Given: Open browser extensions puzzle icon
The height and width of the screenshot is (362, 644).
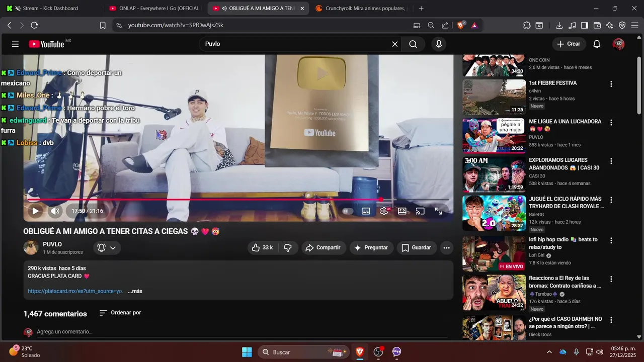Looking at the screenshot, I should click(527, 25).
